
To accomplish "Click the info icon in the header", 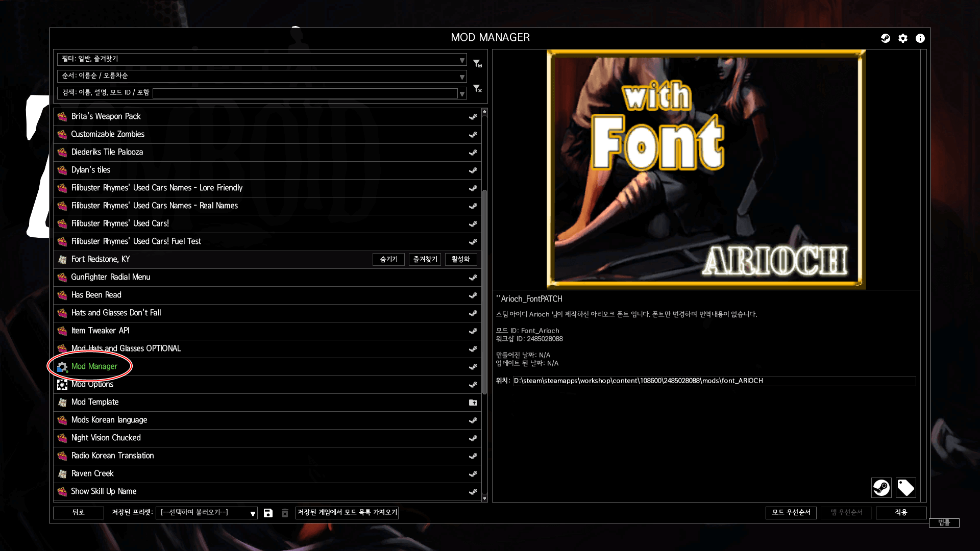I will point(920,38).
